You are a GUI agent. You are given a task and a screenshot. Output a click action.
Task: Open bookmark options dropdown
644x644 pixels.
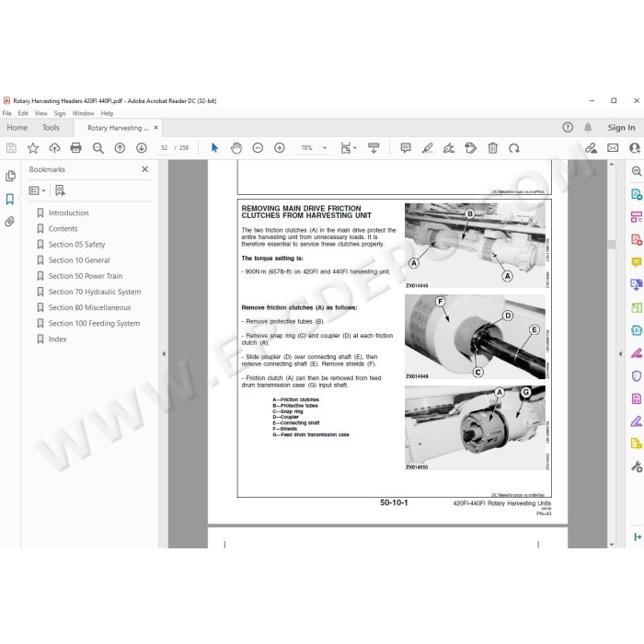[x=37, y=190]
